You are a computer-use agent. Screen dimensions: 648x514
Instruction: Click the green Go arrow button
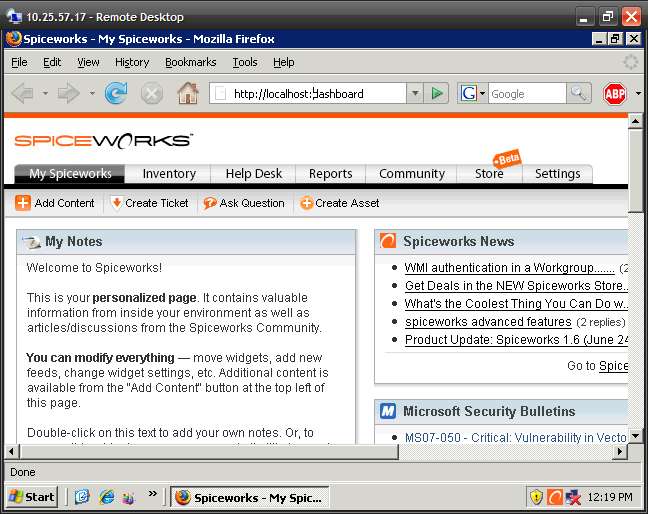point(437,93)
